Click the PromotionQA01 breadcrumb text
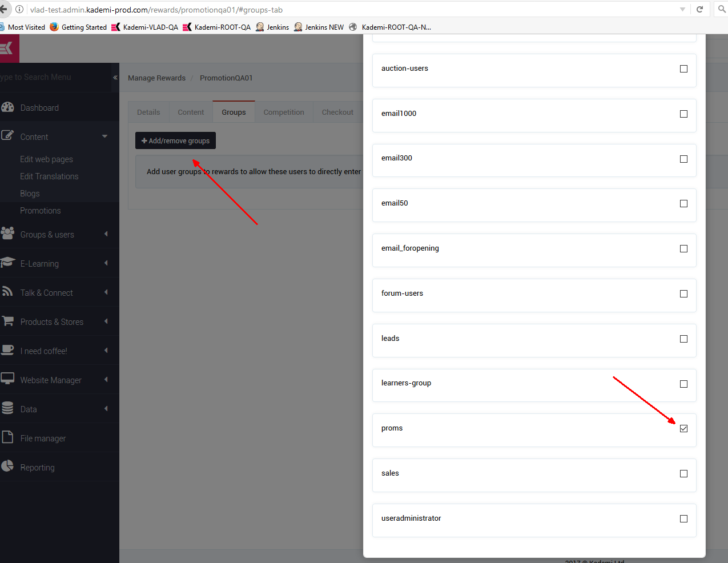728x563 pixels. click(226, 78)
